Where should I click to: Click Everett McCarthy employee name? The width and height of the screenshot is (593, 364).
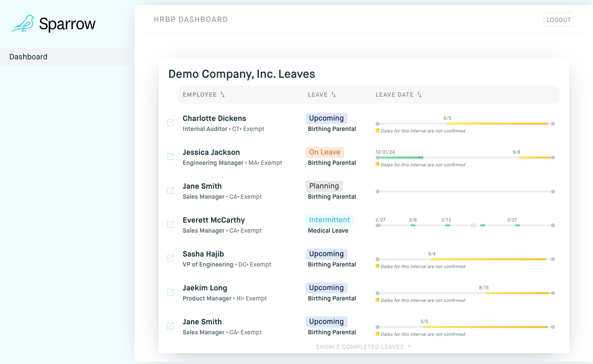213,220
